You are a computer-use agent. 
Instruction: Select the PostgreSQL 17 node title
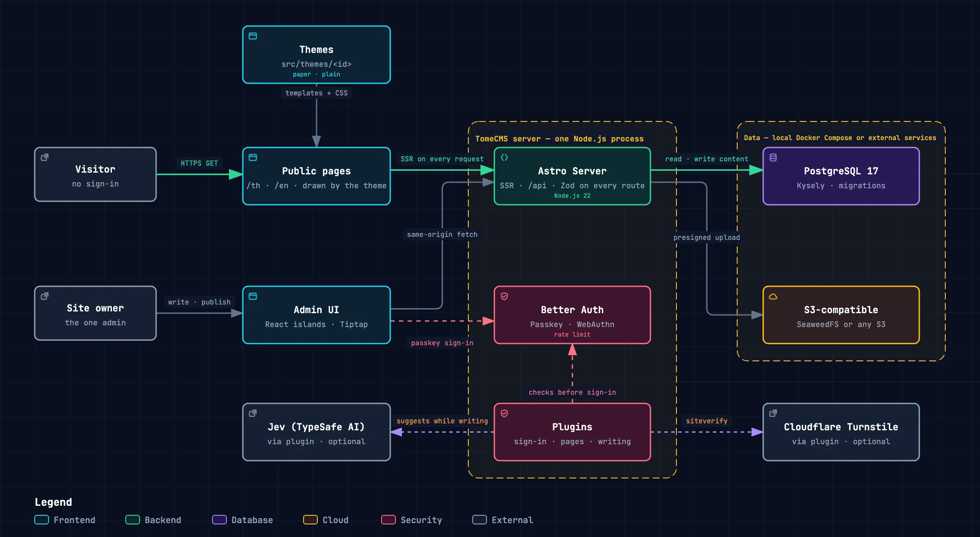pyautogui.click(x=841, y=171)
